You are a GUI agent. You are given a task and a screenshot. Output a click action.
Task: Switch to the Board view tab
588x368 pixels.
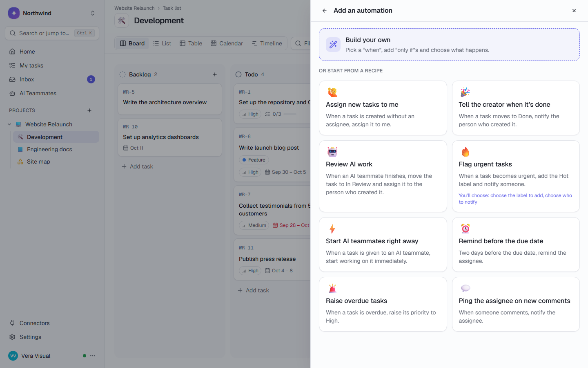132,43
